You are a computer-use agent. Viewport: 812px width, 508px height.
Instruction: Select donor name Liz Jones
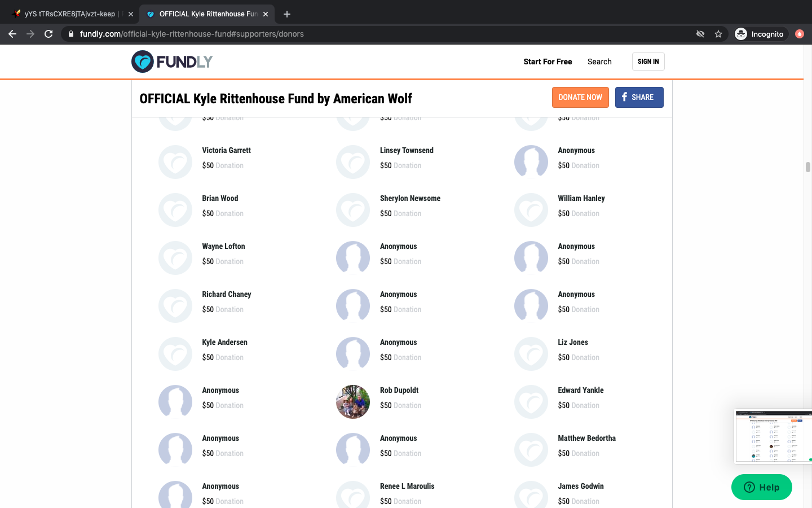[x=573, y=342]
